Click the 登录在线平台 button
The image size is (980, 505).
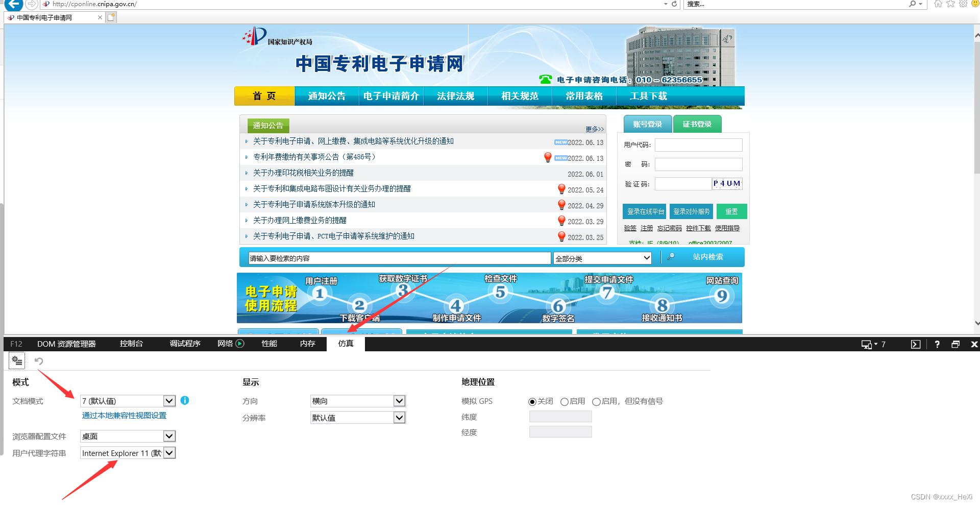click(x=645, y=211)
